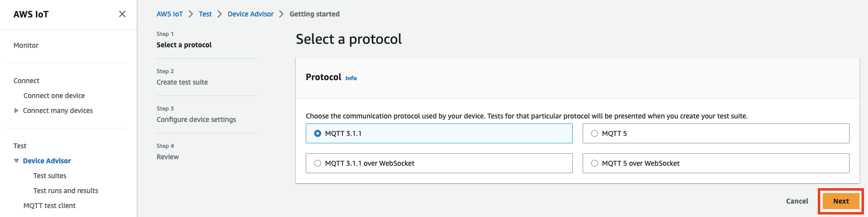Open the MQTT test client page

pyautogui.click(x=49, y=206)
